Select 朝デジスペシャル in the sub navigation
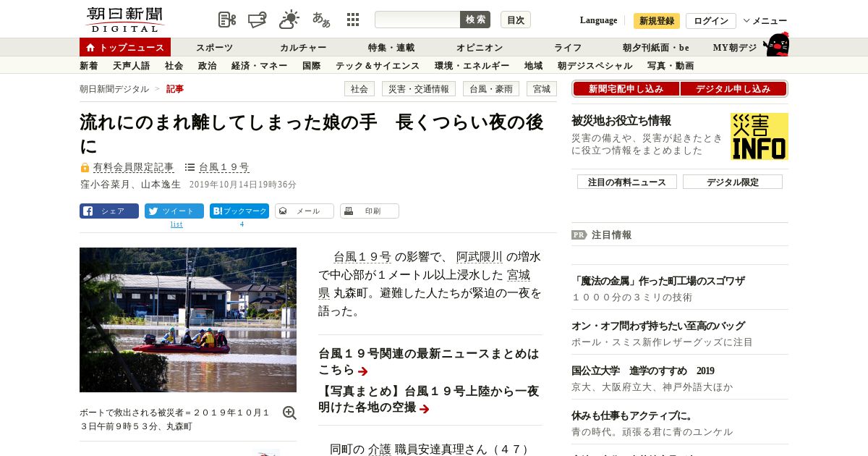Image resolution: width=868 pixels, height=456 pixels. (595, 66)
